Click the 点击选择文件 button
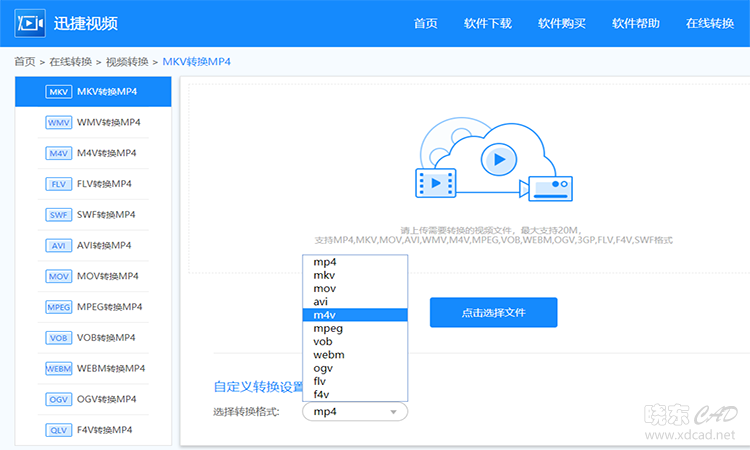The width and height of the screenshot is (750, 450). click(x=493, y=312)
